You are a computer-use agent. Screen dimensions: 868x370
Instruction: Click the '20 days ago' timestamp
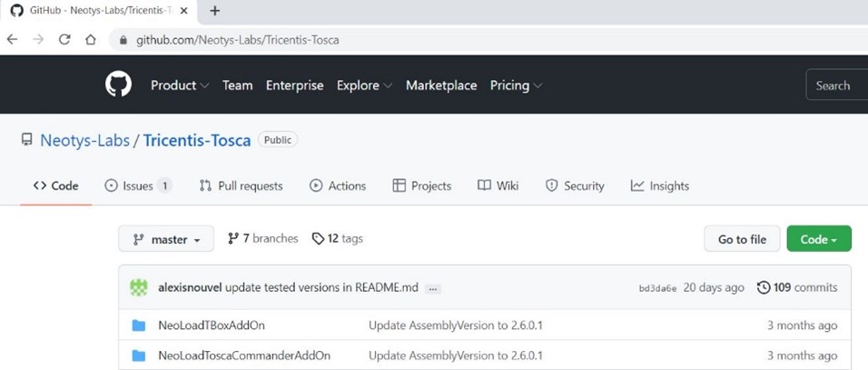coord(715,288)
